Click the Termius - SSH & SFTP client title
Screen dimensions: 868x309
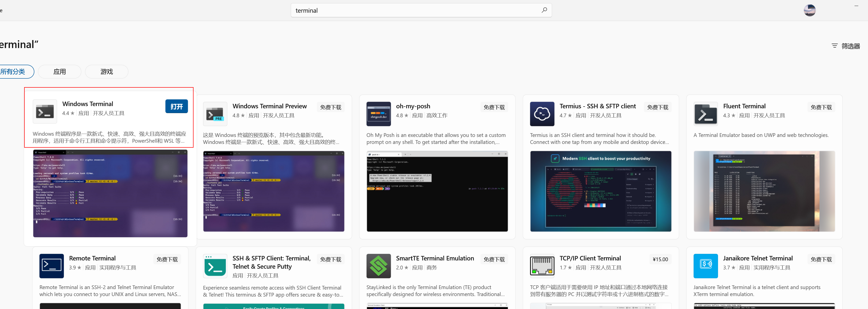[598, 106]
